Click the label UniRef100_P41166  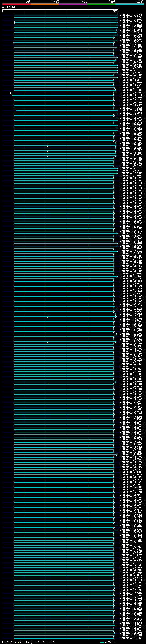pyautogui.click(x=131, y=276)
